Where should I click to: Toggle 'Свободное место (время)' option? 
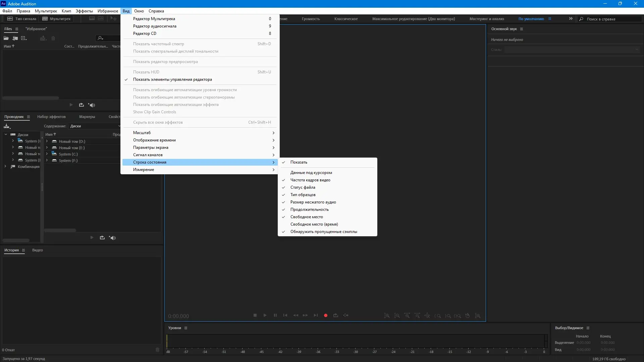314,224
